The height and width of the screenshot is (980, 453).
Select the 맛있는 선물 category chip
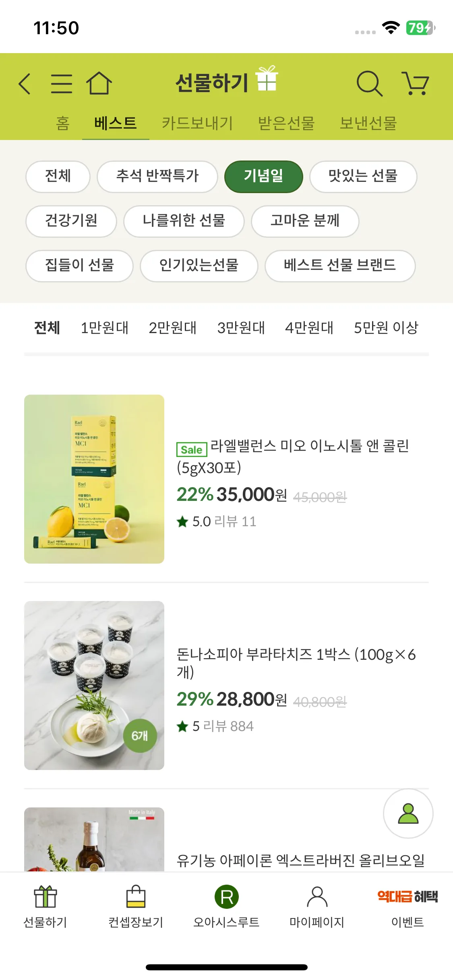click(x=363, y=176)
